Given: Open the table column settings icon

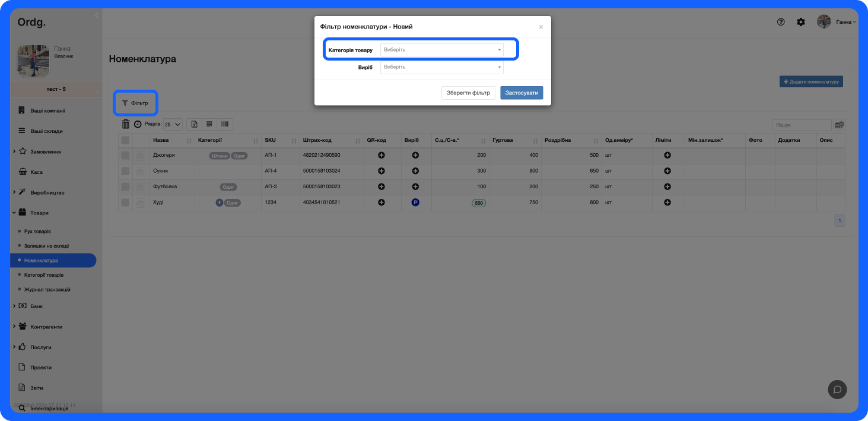Looking at the screenshot, I should pos(840,125).
